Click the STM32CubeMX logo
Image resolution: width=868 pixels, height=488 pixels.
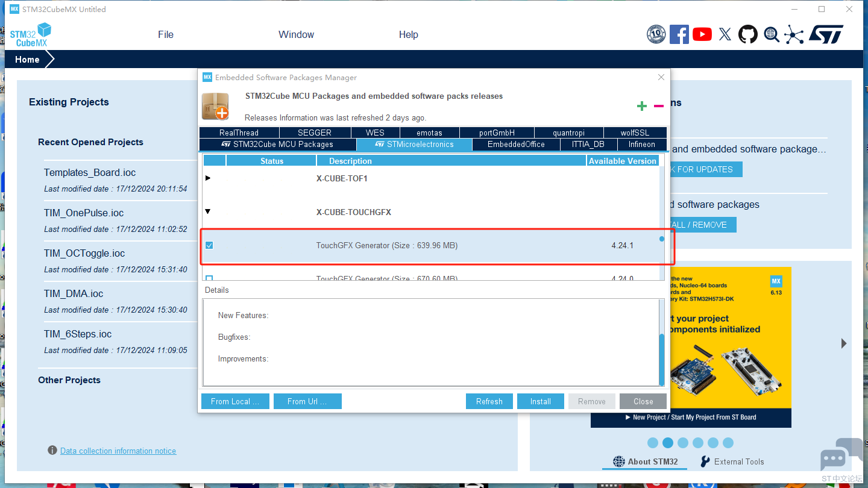[30, 35]
